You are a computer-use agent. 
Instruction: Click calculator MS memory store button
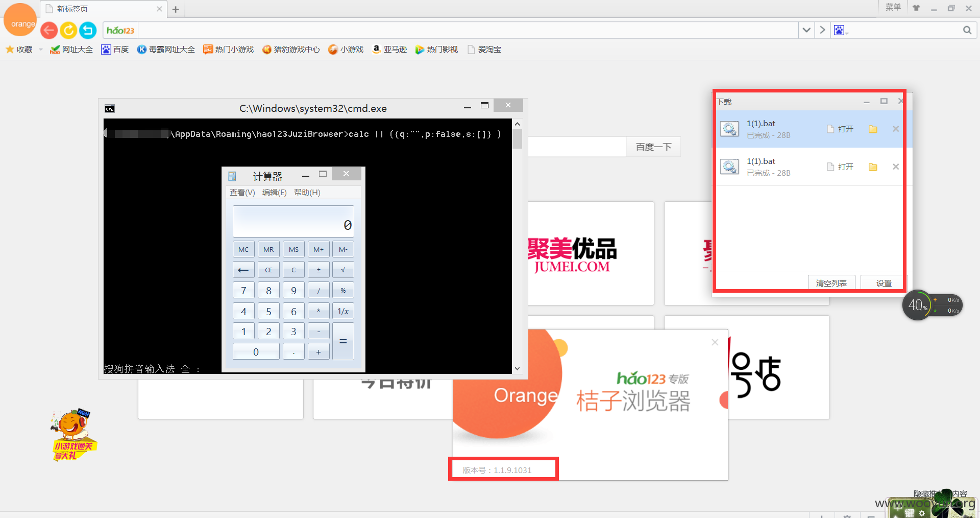(293, 249)
